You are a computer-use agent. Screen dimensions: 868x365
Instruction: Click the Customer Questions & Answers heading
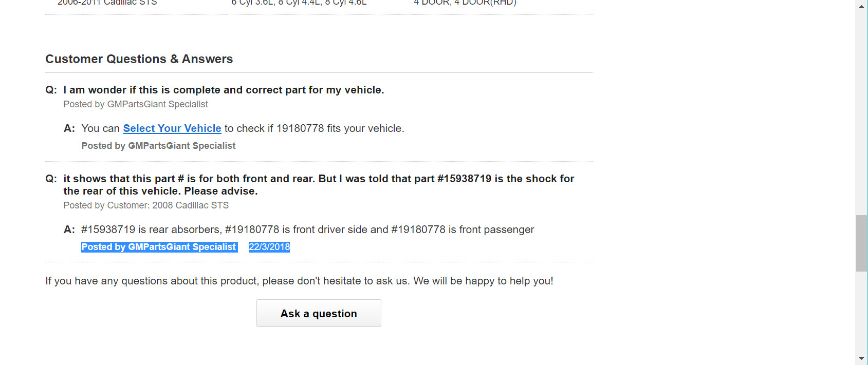pyautogui.click(x=139, y=59)
